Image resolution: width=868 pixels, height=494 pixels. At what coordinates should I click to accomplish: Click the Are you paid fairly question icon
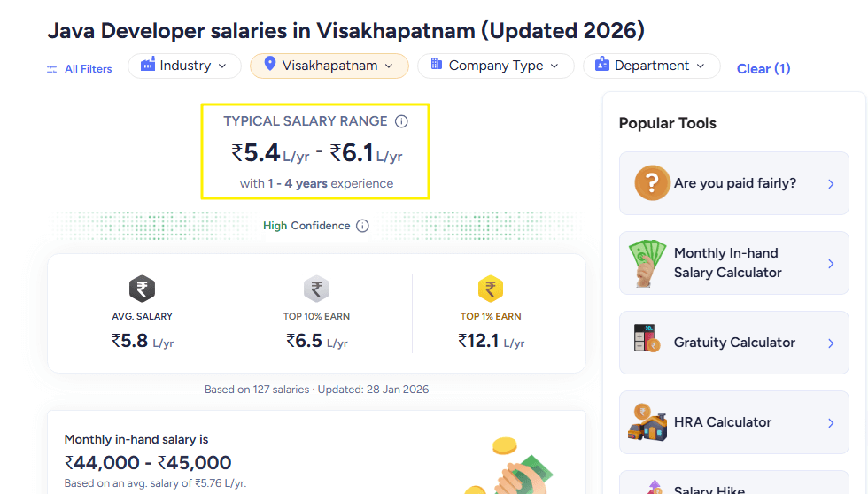652,183
